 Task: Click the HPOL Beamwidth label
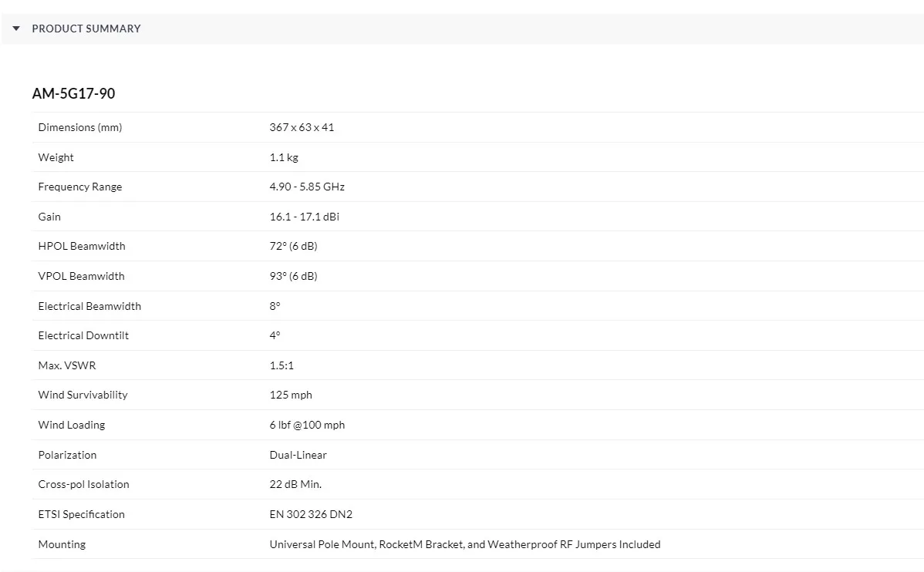pos(82,246)
